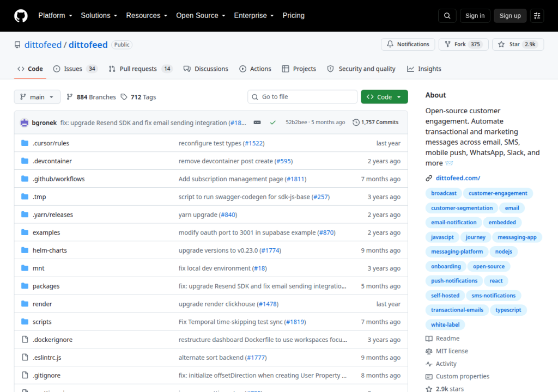Click the folder icon for packages

click(x=25, y=286)
